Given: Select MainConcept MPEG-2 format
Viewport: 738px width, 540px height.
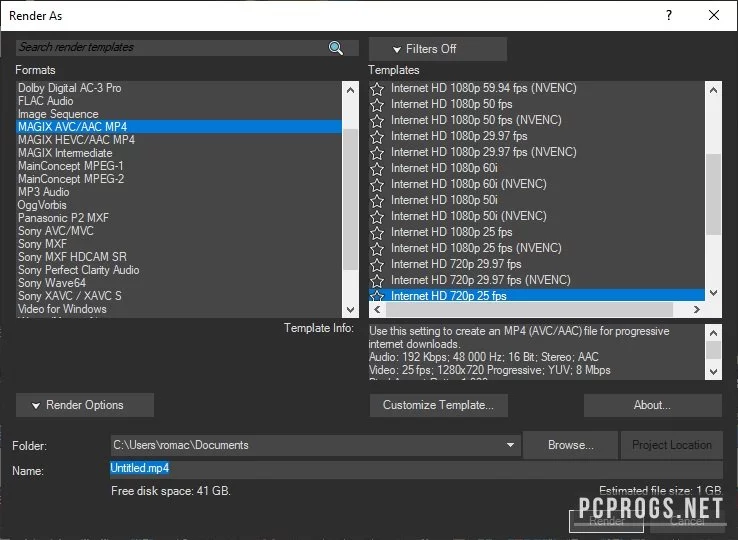Looking at the screenshot, I should tap(179, 179).
